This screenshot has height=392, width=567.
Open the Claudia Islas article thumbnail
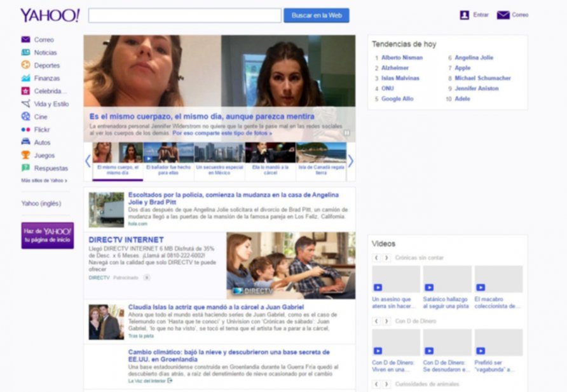point(106,322)
